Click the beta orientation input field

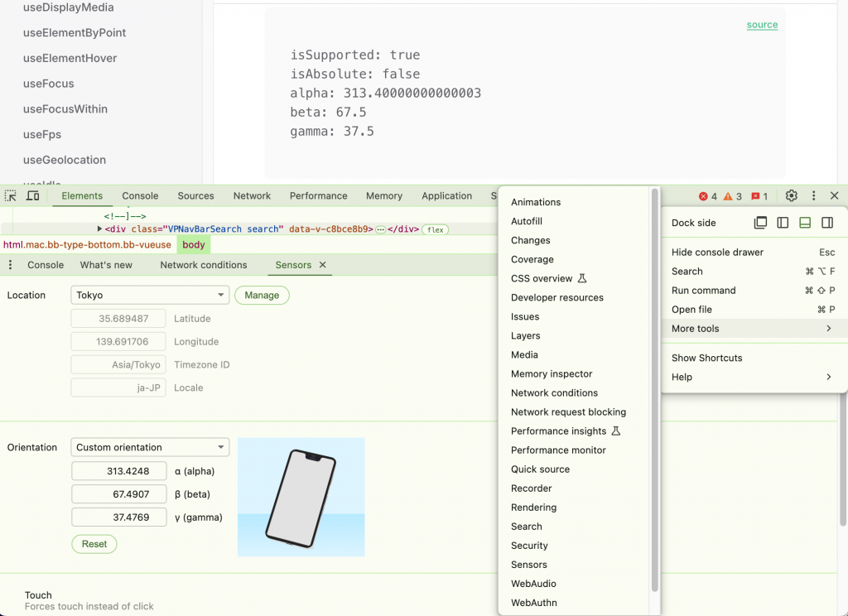119,493
